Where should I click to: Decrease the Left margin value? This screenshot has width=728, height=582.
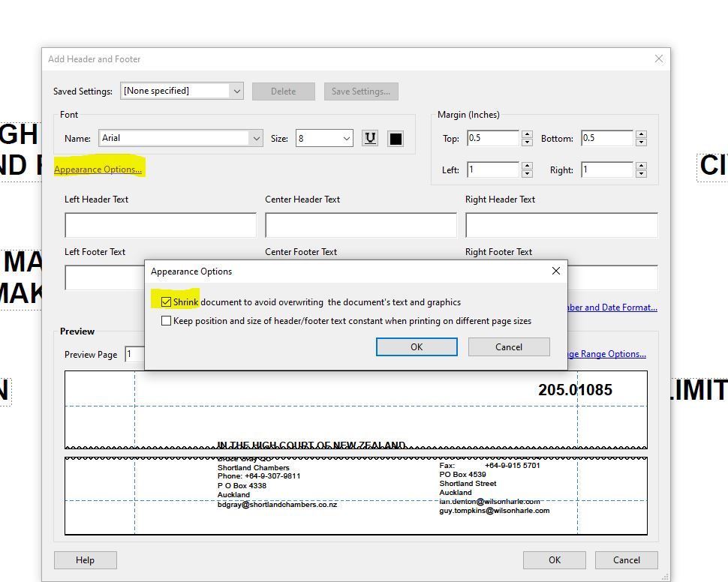(x=527, y=173)
